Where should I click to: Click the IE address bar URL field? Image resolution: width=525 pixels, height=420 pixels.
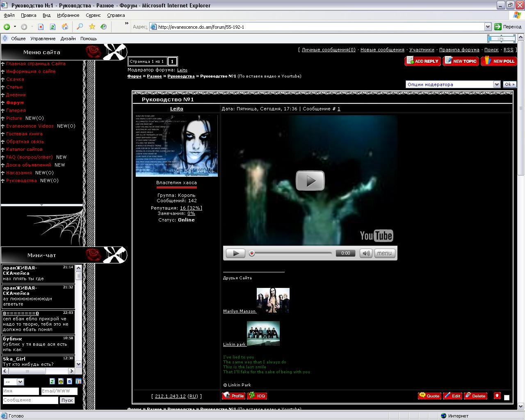tap(317, 27)
